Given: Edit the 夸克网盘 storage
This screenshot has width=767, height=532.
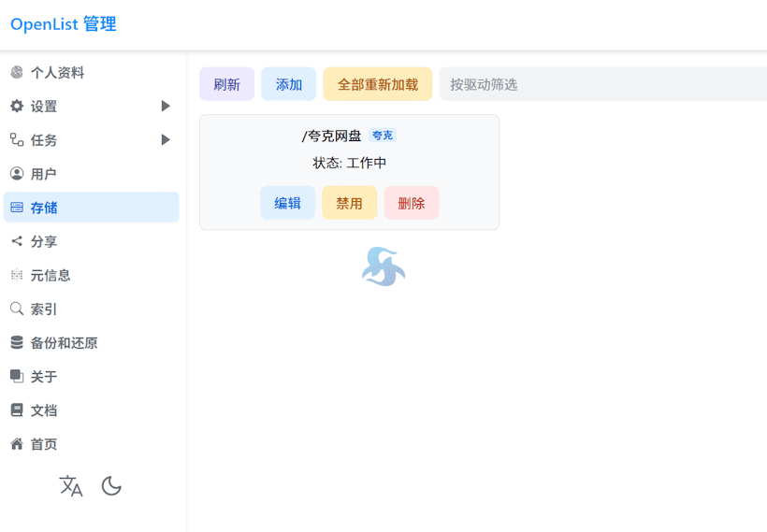Looking at the screenshot, I should [288, 203].
